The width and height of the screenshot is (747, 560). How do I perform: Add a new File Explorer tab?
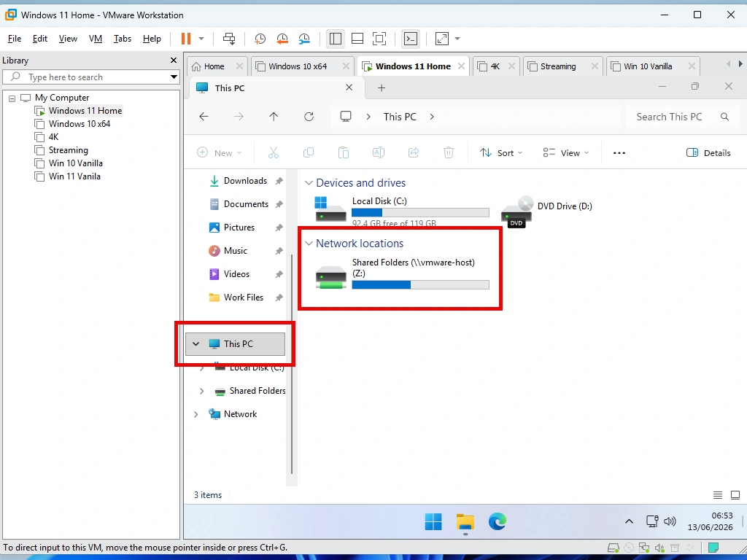click(382, 87)
